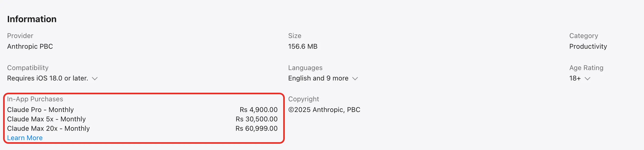Click the Claude Max 20x Monthly row
644x150 pixels.
[48, 128]
